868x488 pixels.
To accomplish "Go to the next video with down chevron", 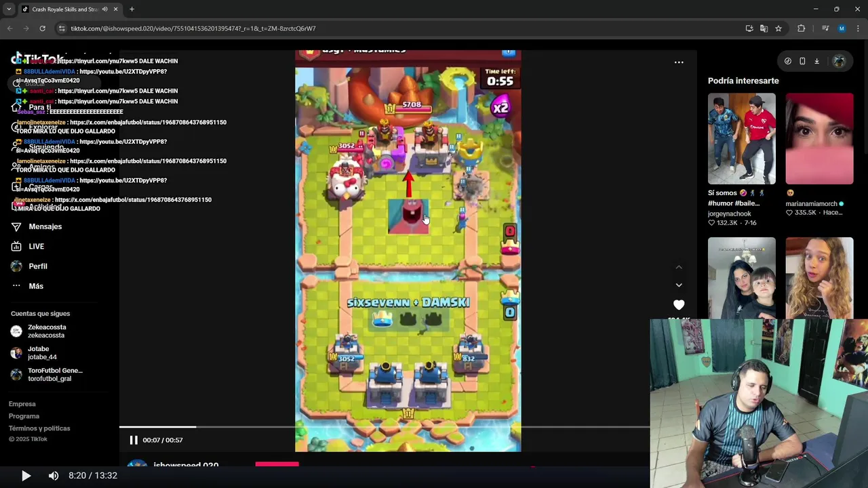I will point(679,285).
